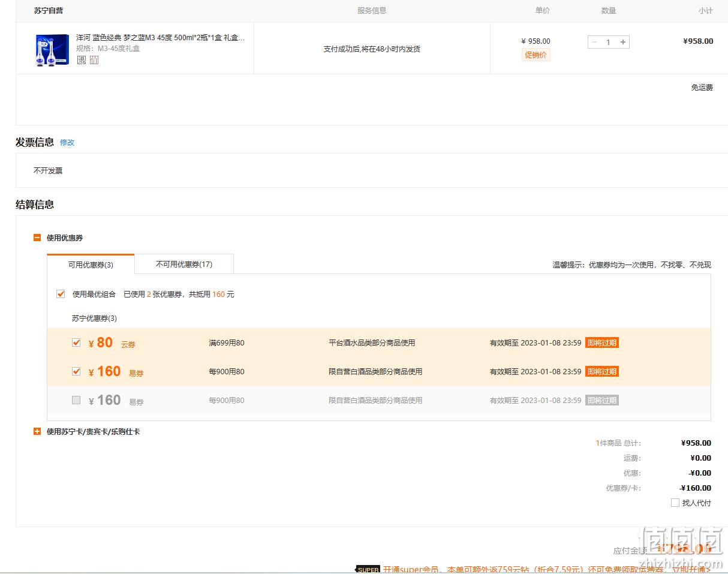728x574 pixels.
Task: Switch to the 不可用优惠券(17) tab
Action: click(x=184, y=265)
